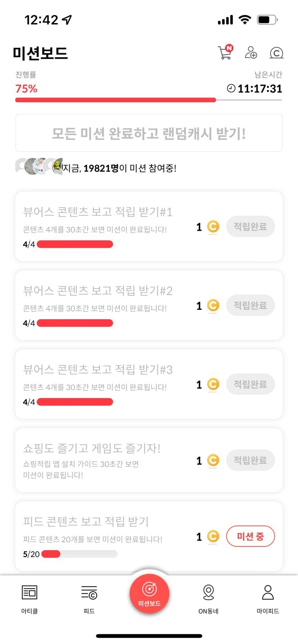
Task: Tap '적립완료' button for shopping mission
Action: tap(250, 460)
